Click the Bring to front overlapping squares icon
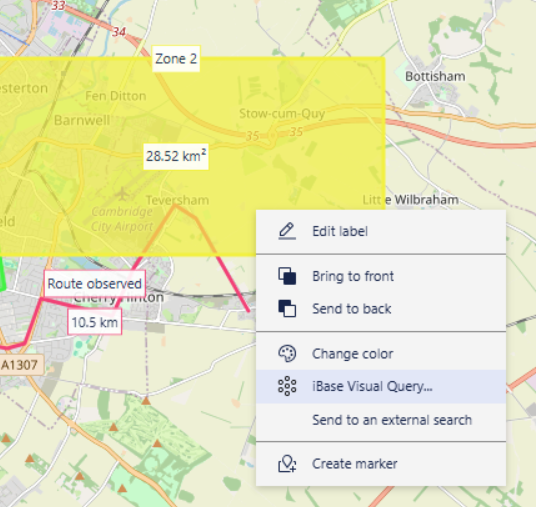536x510 pixels. pos(287,276)
